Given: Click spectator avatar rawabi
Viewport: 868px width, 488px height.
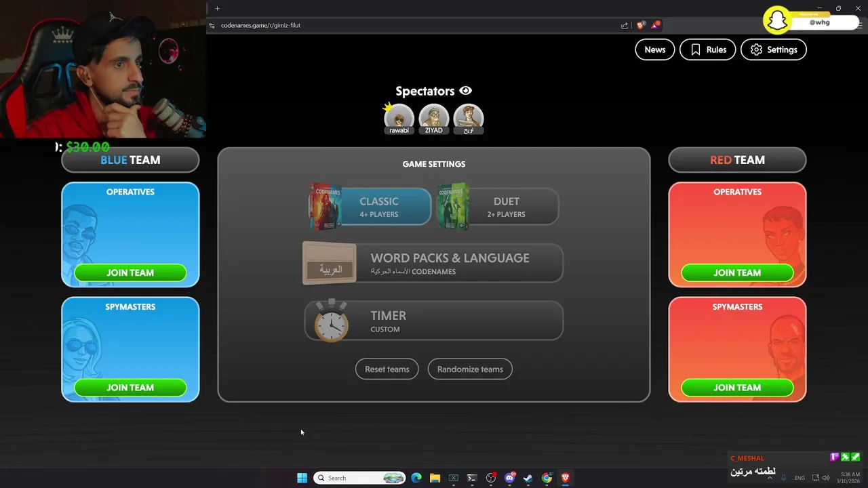Looking at the screenshot, I should pyautogui.click(x=399, y=119).
